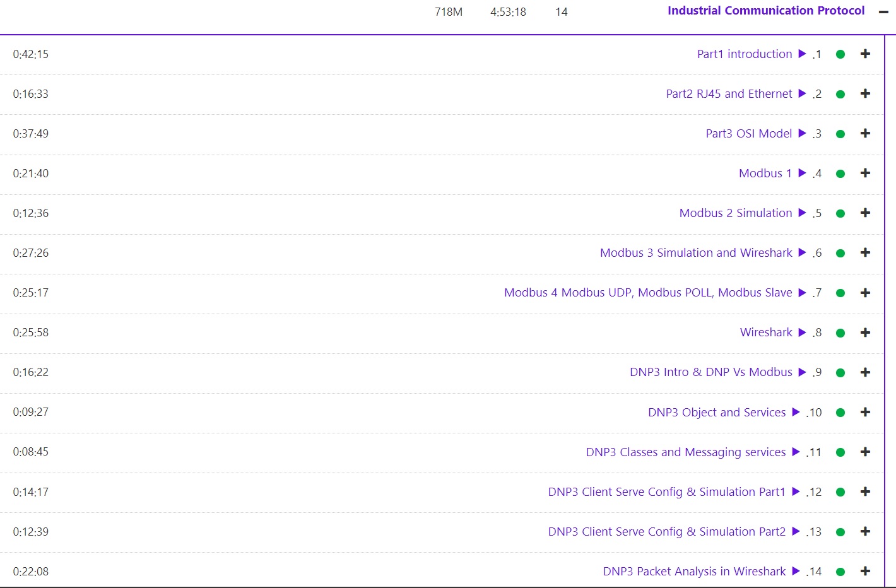The width and height of the screenshot is (896, 588).
Task: Expand the Wireshark lesson plus icon
Action: click(865, 332)
